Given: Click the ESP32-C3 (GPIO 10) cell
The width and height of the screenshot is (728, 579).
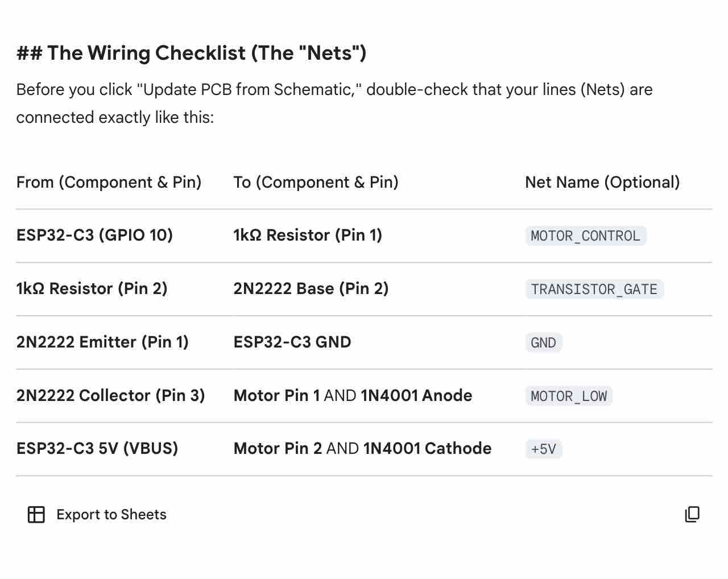Looking at the screenshot, I should click(94, 235).
